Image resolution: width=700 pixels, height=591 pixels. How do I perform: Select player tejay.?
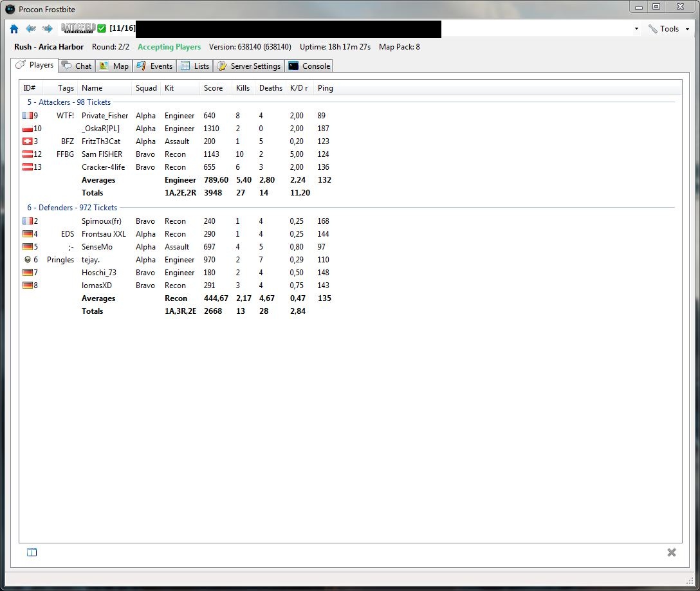tap(91, 260)
